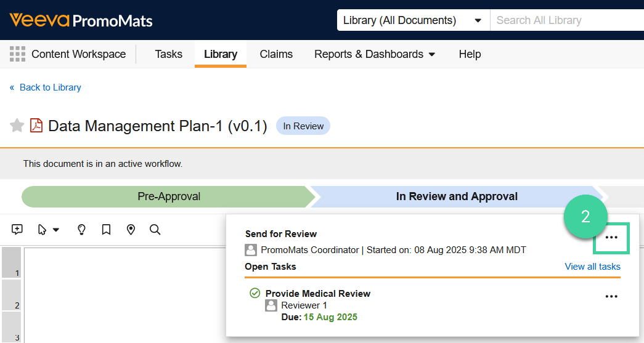Click the location pin anchor icon
The height and width of the screenshot is (343, 644).
point(131,230)
